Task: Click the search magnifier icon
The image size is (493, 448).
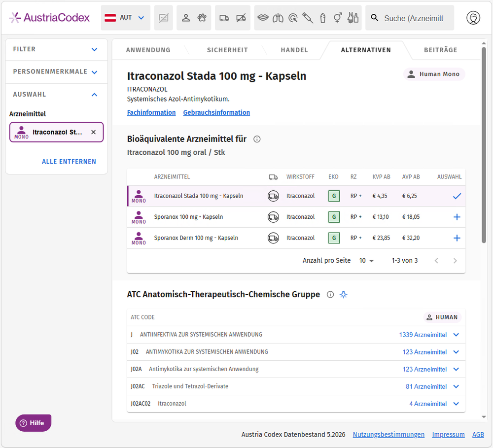Action: 375,18
